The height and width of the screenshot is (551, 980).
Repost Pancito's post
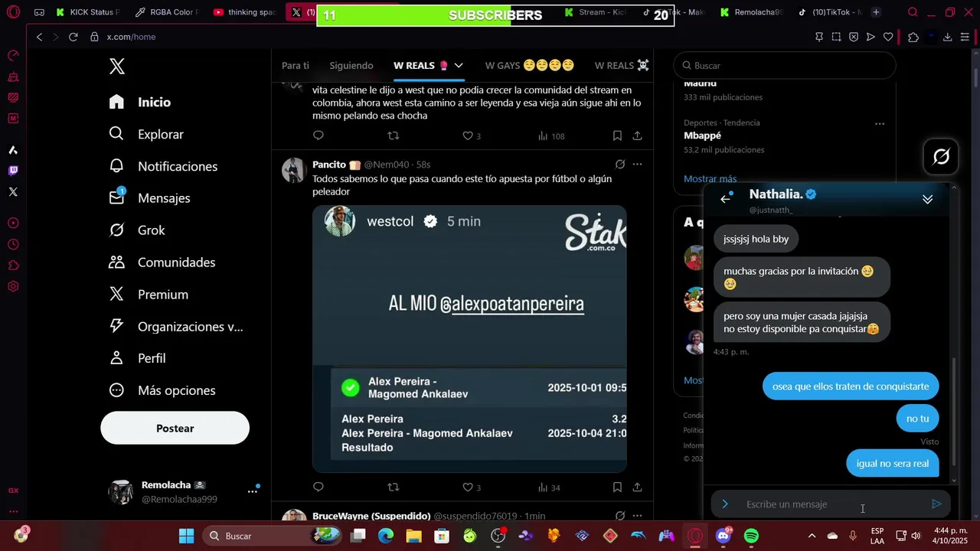click(x=393, y=487)
